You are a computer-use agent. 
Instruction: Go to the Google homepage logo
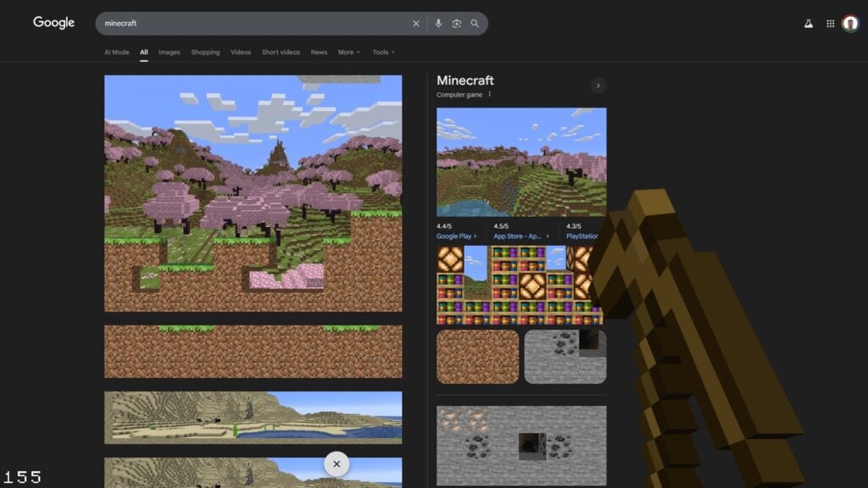(x=54, y=23)
